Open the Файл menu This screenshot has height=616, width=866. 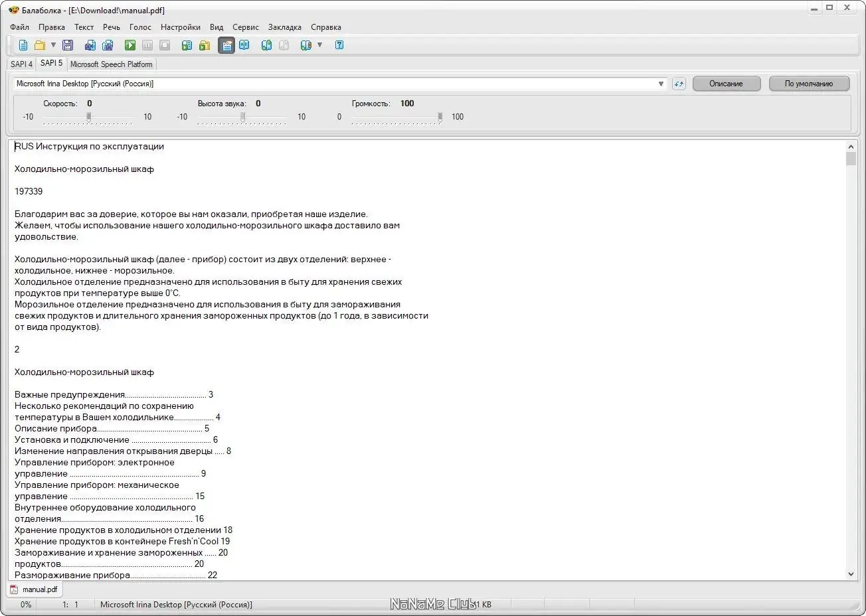click(x=20, y=27)
